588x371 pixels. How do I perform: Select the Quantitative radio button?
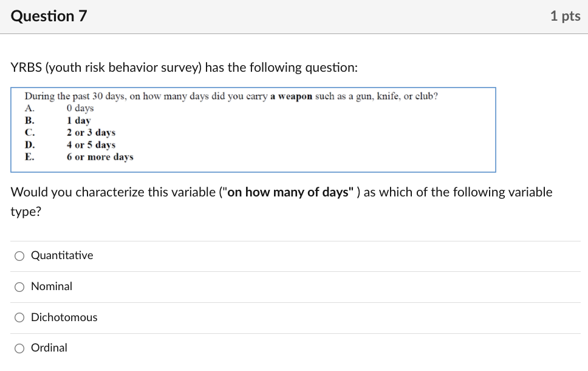tap(19, 255)
